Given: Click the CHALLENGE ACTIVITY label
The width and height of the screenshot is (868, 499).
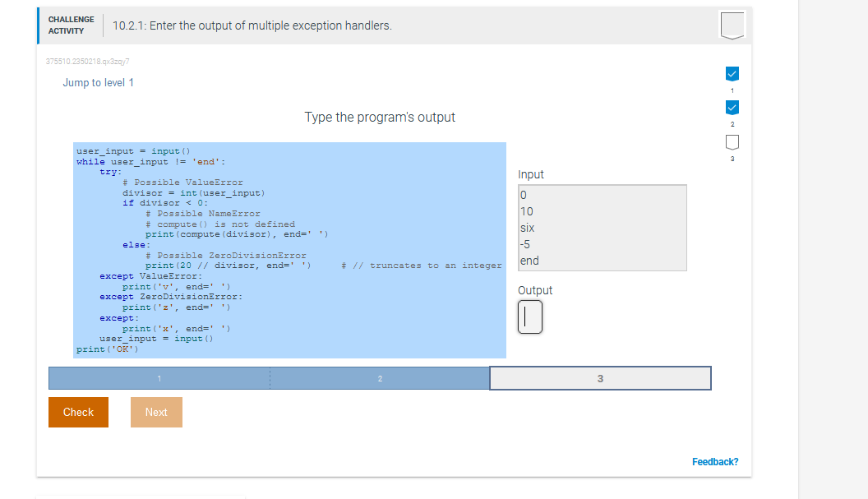Looking at the screenshot, I should pyautogui.click(x=71, y=25).
